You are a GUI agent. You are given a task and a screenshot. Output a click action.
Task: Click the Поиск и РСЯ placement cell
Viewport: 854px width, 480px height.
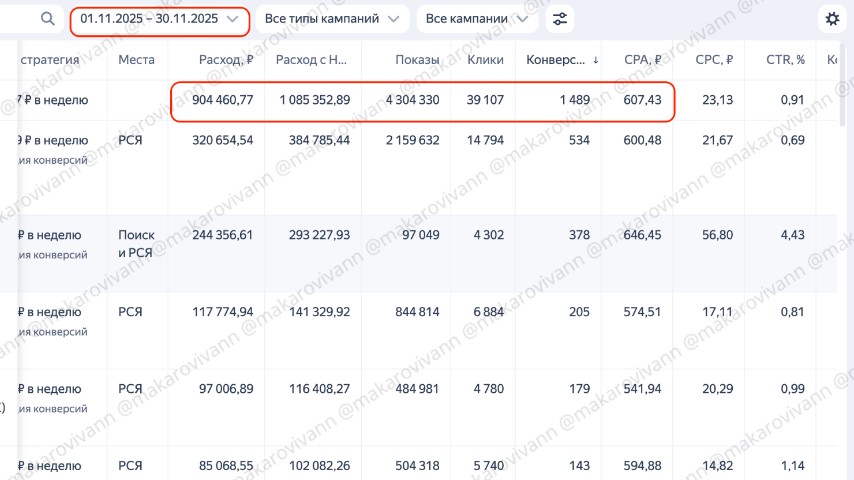(136, 244)
